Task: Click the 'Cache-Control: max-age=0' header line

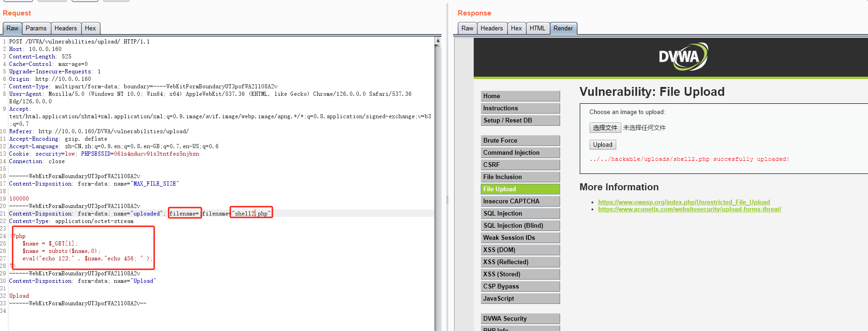Action: coord(49,64)
